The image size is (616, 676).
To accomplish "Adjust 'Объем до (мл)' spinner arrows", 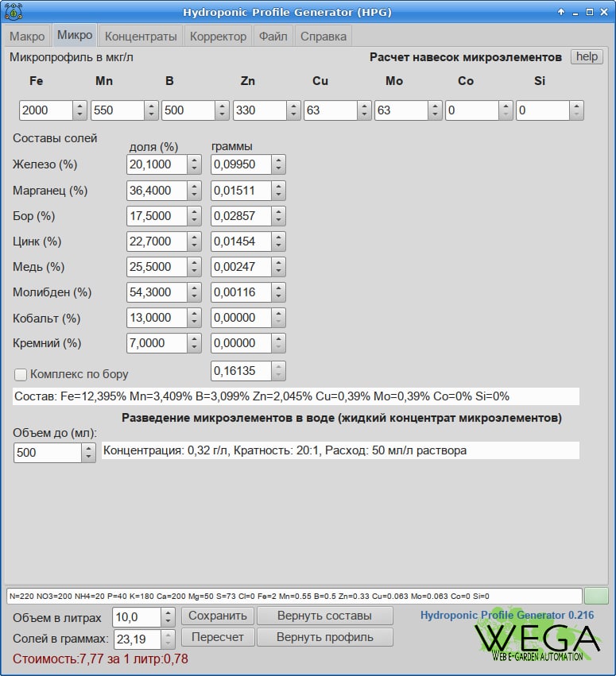I will pyautogui.click(x=88, y=453).
